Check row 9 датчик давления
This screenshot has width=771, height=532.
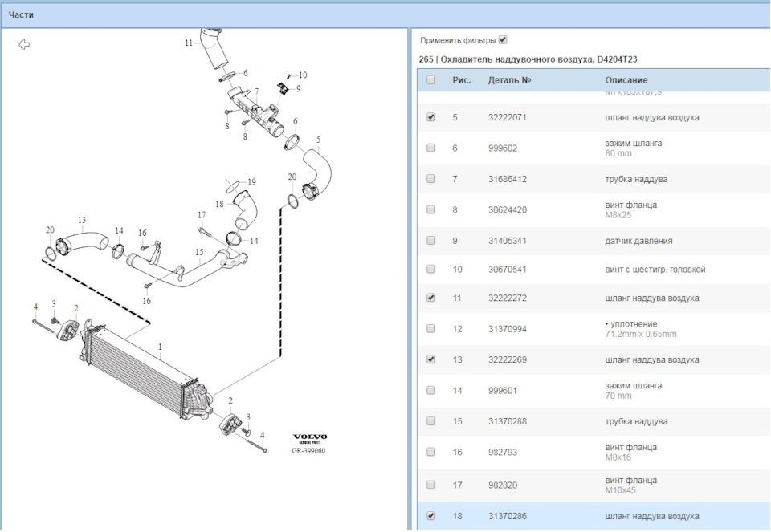[430, 239]
